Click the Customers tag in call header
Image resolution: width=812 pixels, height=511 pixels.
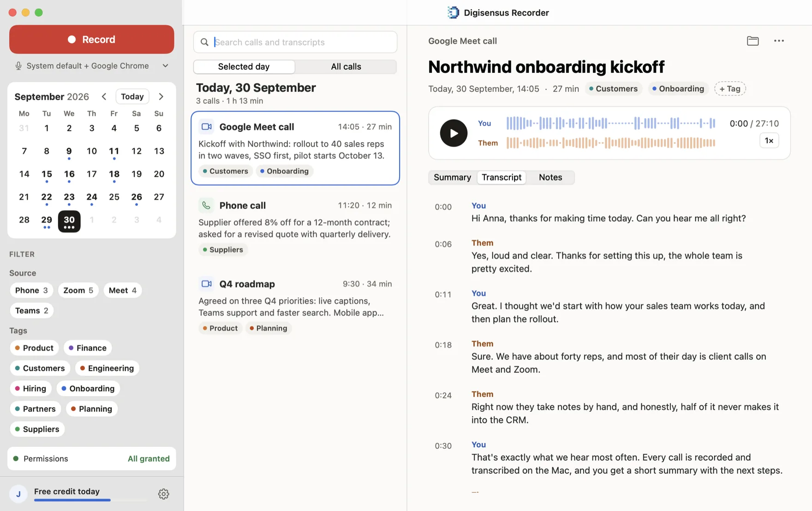click(x=613, y=89)
